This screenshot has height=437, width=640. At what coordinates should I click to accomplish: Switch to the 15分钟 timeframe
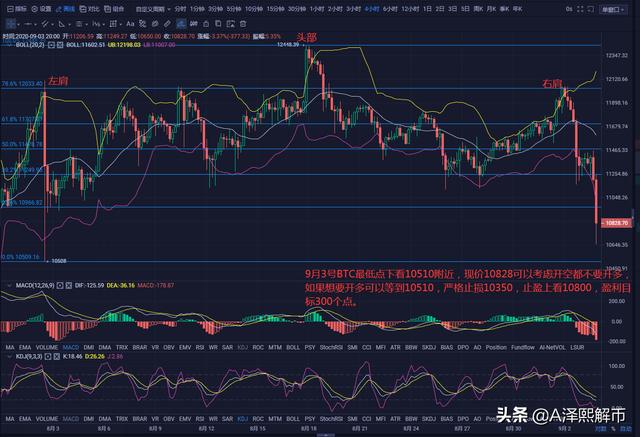click(276, 9)
